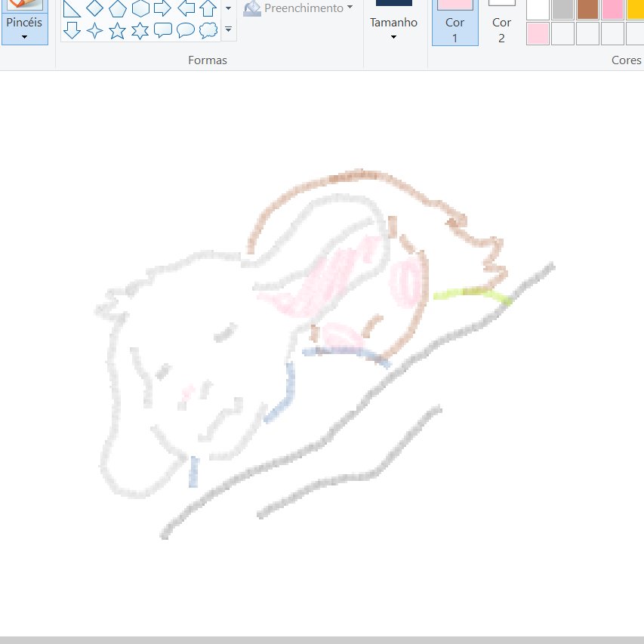Screen dimensions: 644x644
Task: Select the four-point star shape
Action: [95, 31]
